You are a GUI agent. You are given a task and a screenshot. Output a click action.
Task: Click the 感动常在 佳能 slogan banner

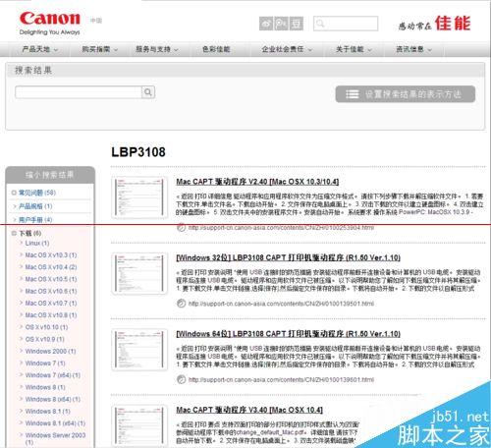tap(434, 24)
